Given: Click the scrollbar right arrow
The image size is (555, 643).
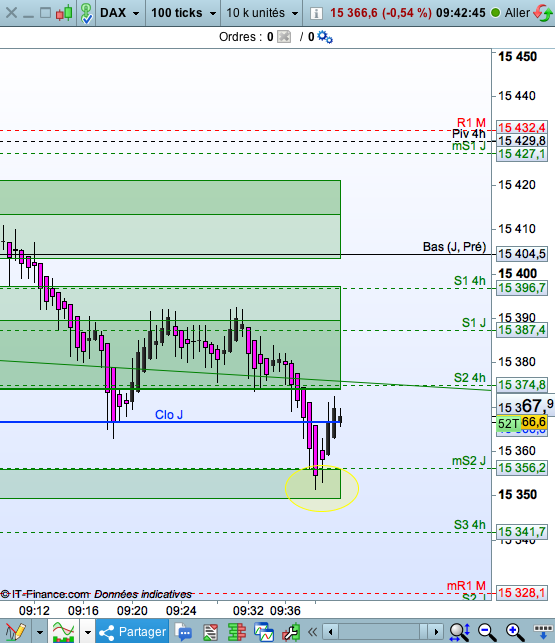Looking at the screenshot, I should point(436,632).
